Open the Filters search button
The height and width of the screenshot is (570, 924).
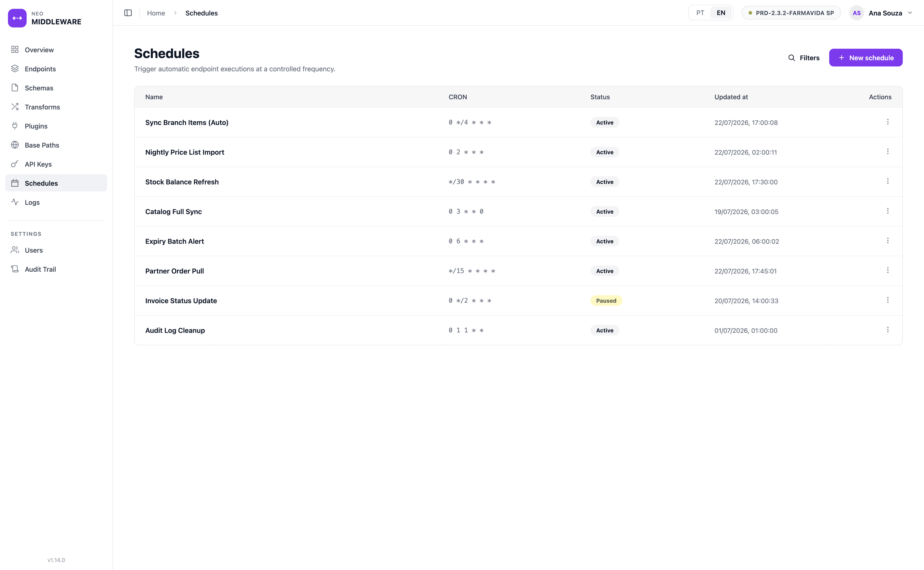tap(804, 58)
